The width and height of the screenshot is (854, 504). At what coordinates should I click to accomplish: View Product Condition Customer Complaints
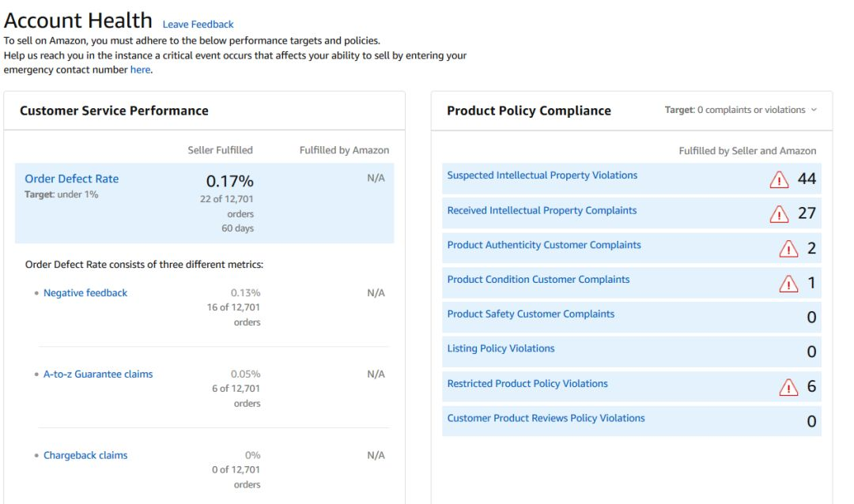click(538, 280)
